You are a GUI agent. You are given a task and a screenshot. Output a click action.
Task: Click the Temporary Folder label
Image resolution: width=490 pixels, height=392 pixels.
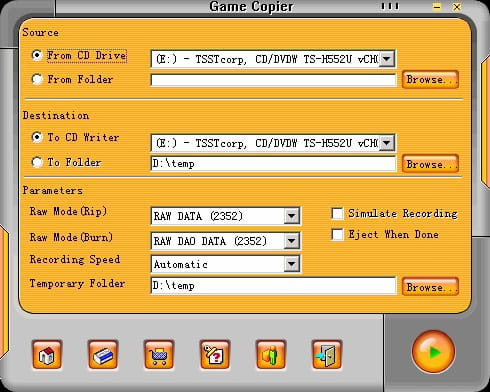pyautogui.click(x=77, y=284)
